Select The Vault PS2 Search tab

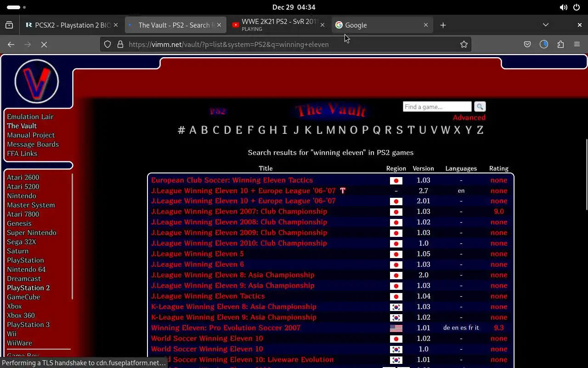coord(175,25)
